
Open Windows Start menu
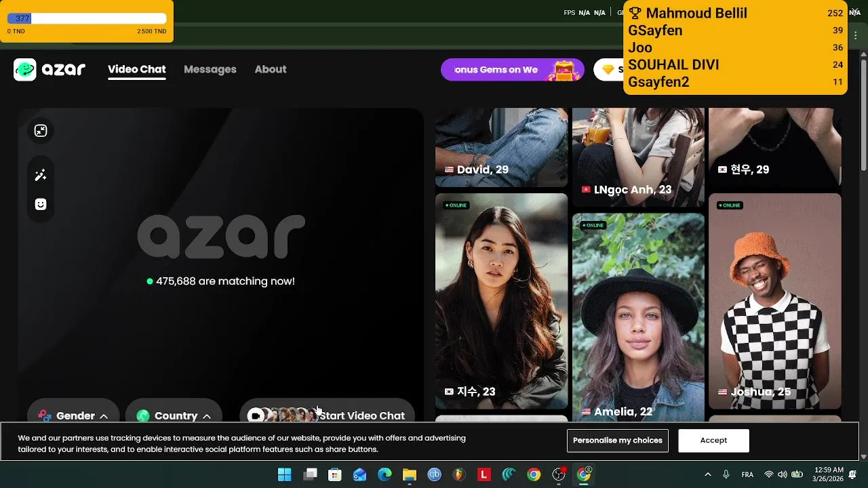point(285,474)
